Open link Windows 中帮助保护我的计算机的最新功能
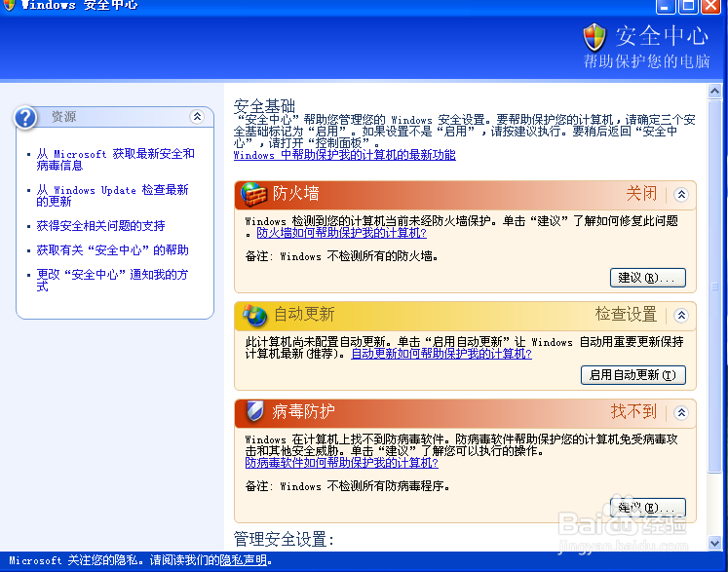Image resolution: width=728 pixels, height=572 pixels. point(344,155)
